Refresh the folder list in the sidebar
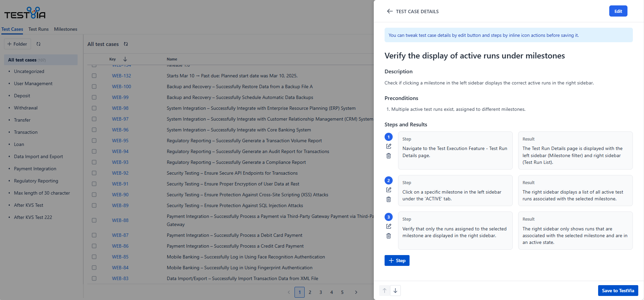Image resolution: width=644 pixels, height=300 pixels. point(38,44)
